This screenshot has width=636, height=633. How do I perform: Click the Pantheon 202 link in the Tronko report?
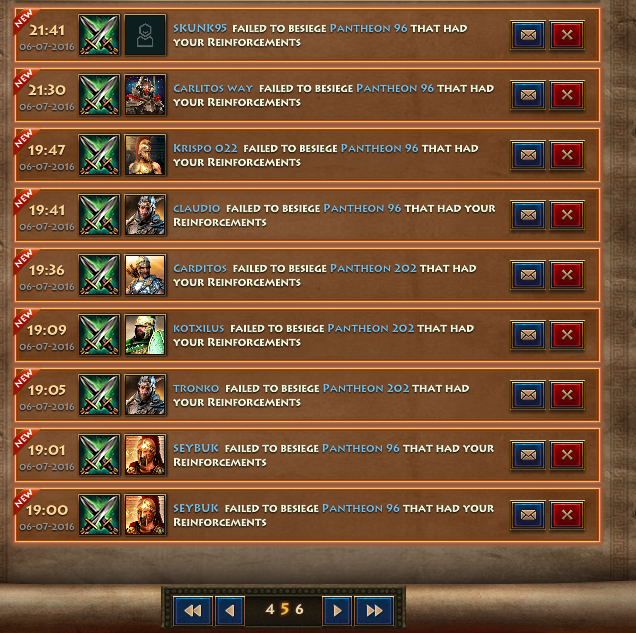[366, 388]
